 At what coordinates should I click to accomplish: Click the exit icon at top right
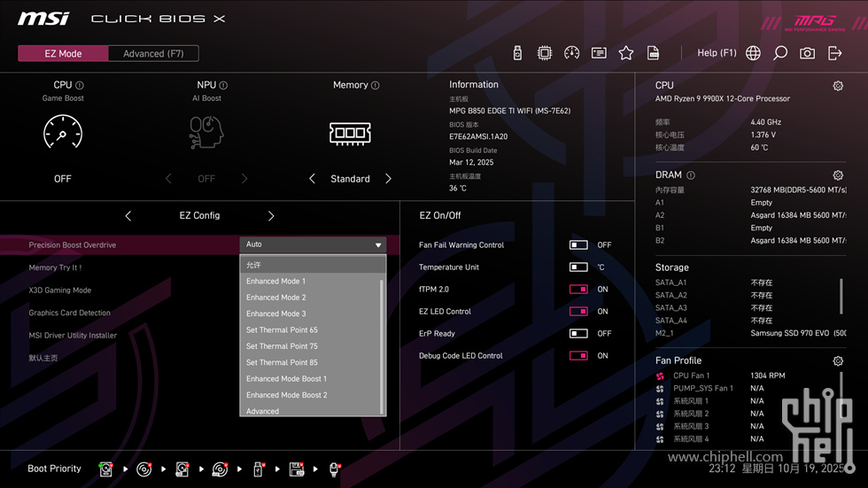(x=834, y=53)
